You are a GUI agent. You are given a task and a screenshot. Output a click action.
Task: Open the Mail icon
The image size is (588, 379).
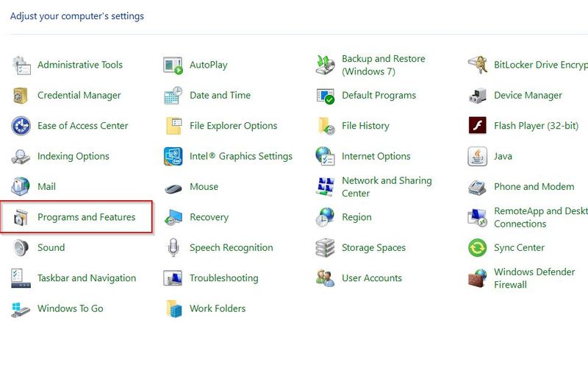(x=21, y=187)
